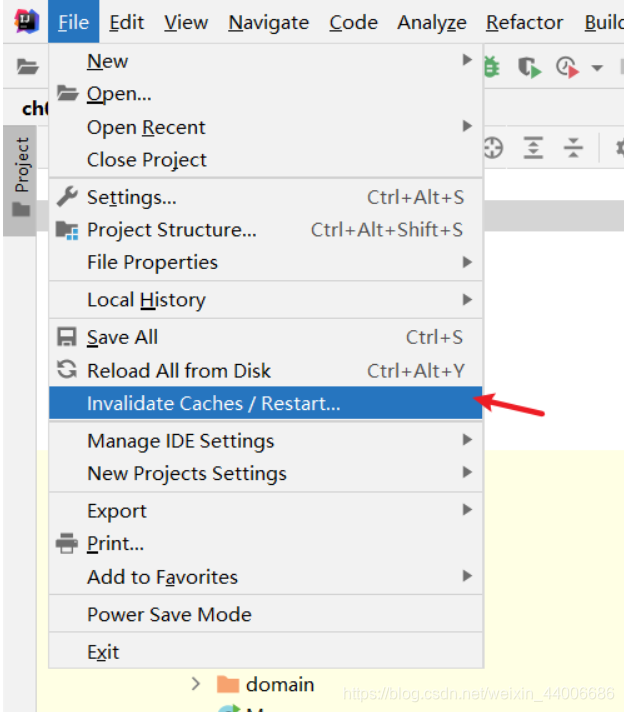Click the arrow next to Add to Favorites

tap(467, 576)
